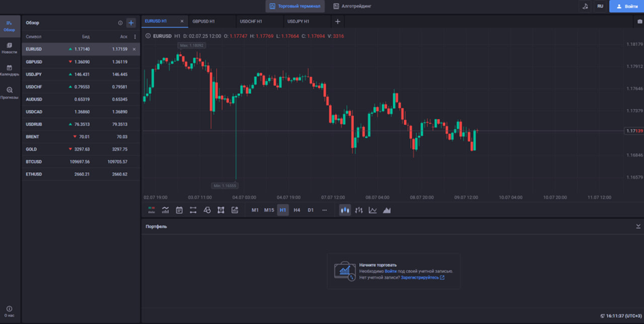Select line chart type
Viewport: 644px width, 324px height.
(372, 210)
